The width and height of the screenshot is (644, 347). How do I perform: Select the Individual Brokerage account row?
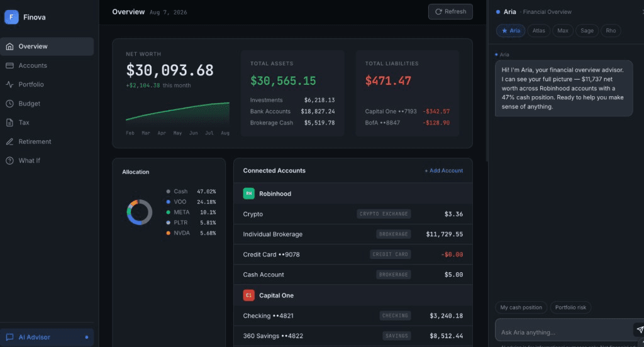(x=353, y=234)
